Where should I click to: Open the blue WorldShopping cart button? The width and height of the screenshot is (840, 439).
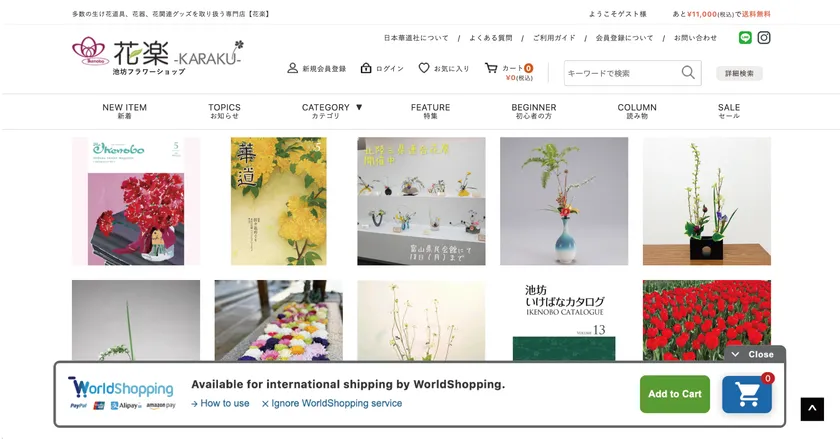click(x=747, y=395)
